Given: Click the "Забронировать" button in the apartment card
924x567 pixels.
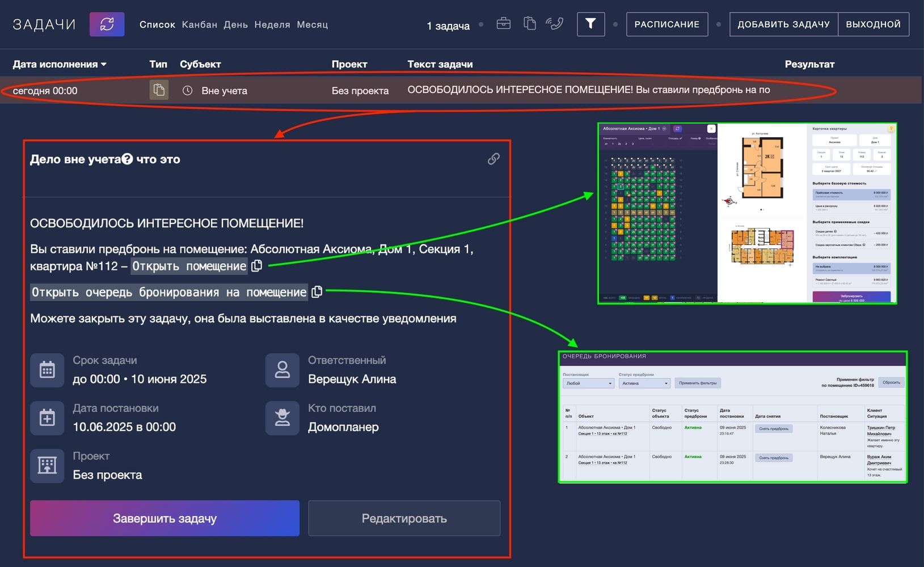Looking at the screenshot, I should [851, 297].
